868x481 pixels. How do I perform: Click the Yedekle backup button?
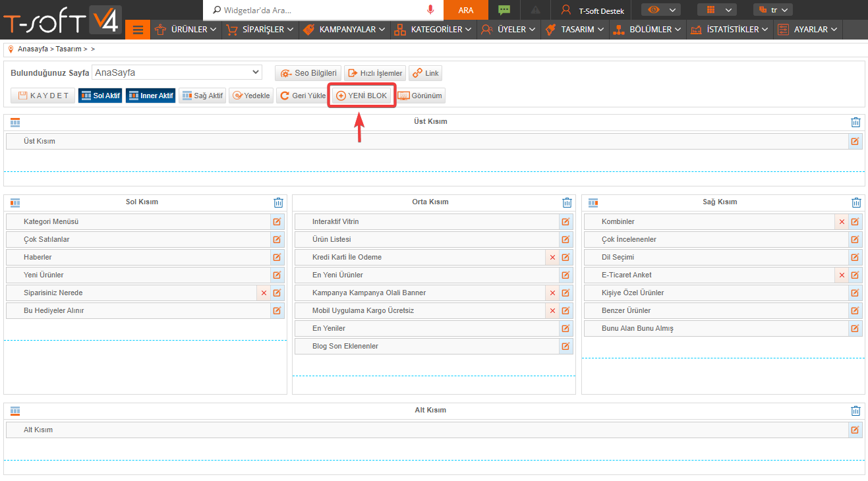[250, 96]
